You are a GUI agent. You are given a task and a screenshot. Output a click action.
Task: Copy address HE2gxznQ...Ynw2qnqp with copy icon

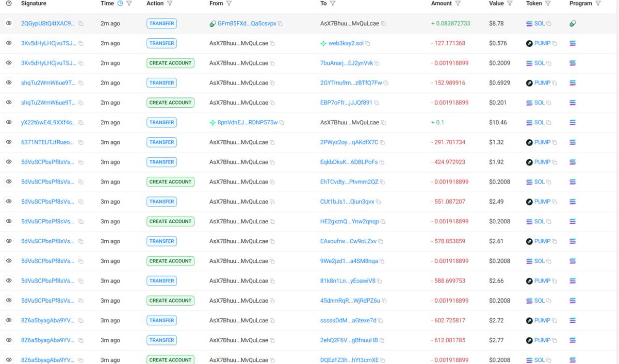pyautogui.click(x=383, y=222)
